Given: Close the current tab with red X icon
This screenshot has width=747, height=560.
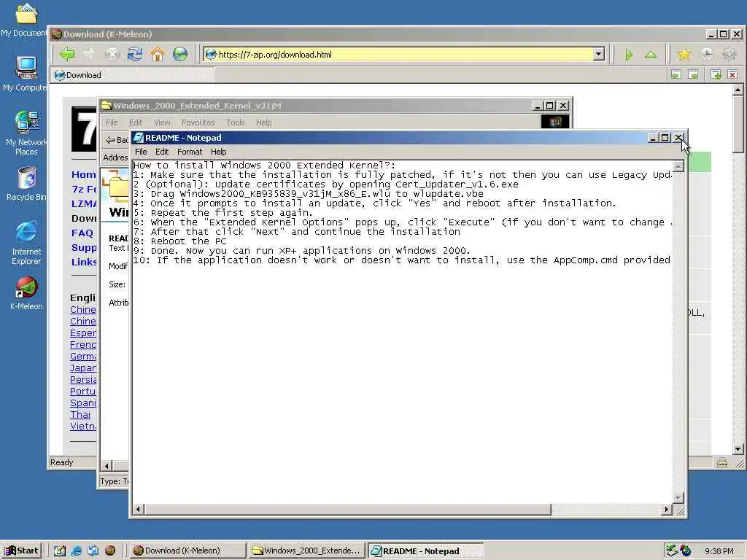Looking at the screenshot, I should tap(732, 74).
